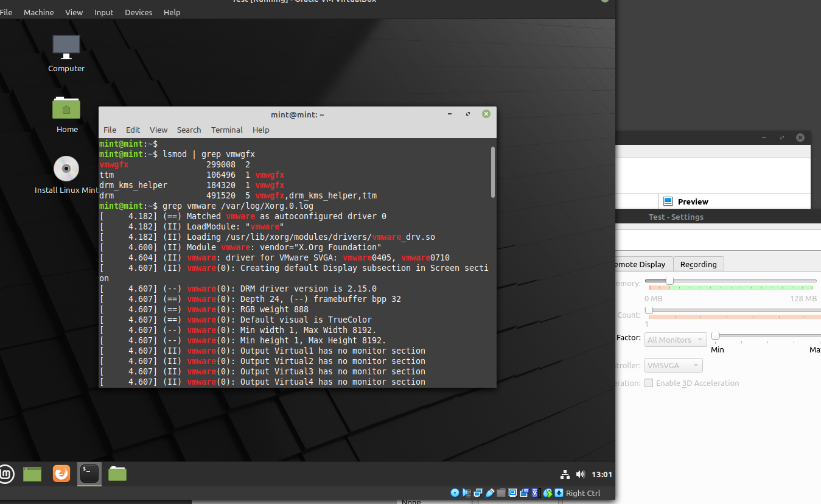This screenshot has height=504, width=821.
Task: Click the shared folders indicator in VirtualBox status bar
Action: click(x=501, y=493)
